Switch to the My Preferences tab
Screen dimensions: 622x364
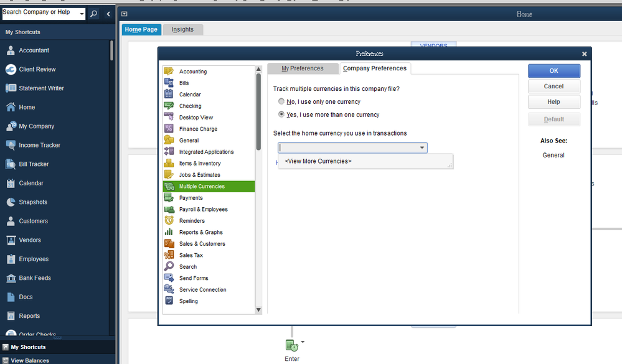(303, 68)
